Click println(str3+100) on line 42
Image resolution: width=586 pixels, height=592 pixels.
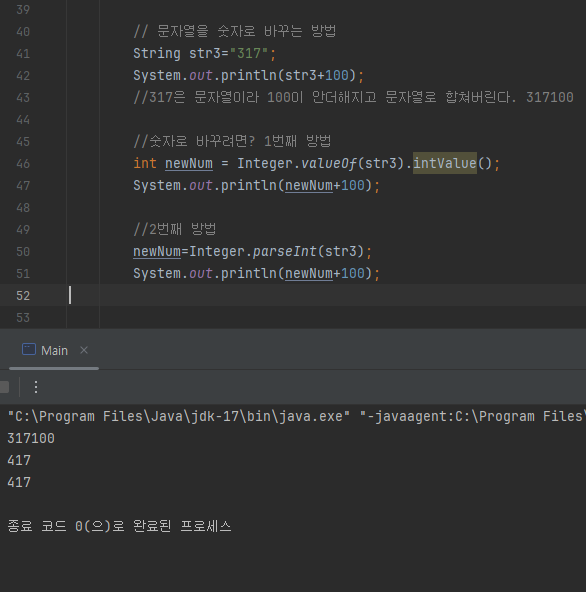(x=288, y=76)
